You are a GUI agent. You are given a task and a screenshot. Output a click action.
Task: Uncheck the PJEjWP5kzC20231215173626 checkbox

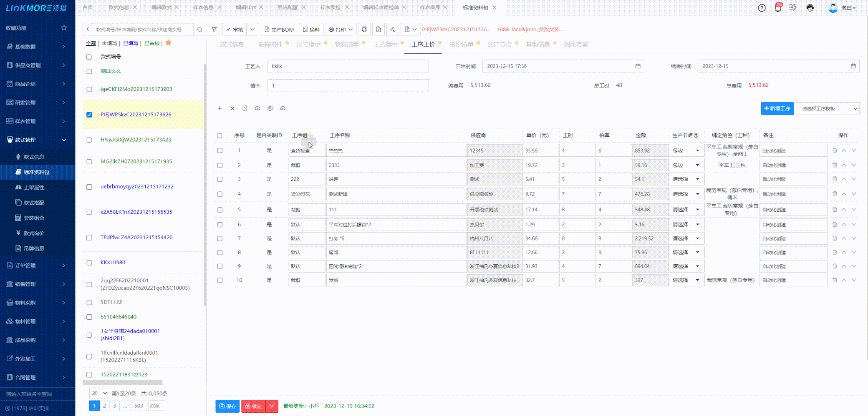(x=89, y=115)
